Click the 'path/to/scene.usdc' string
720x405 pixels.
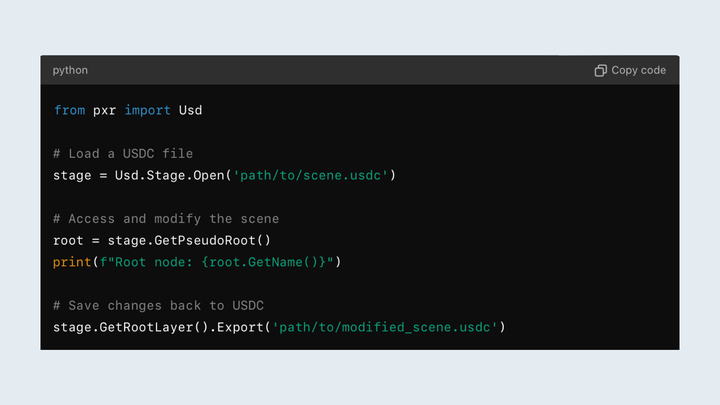310,175
